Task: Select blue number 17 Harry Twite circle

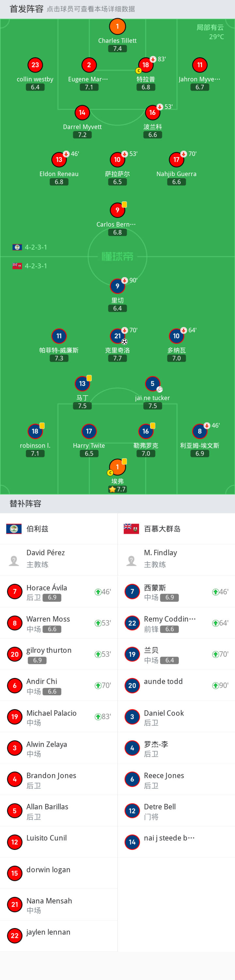Action: tap(89, 431)
